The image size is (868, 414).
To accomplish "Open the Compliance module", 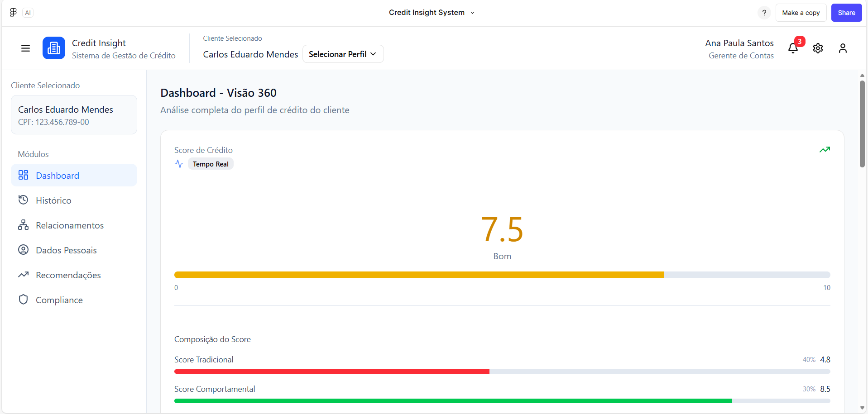I will 74,300.
